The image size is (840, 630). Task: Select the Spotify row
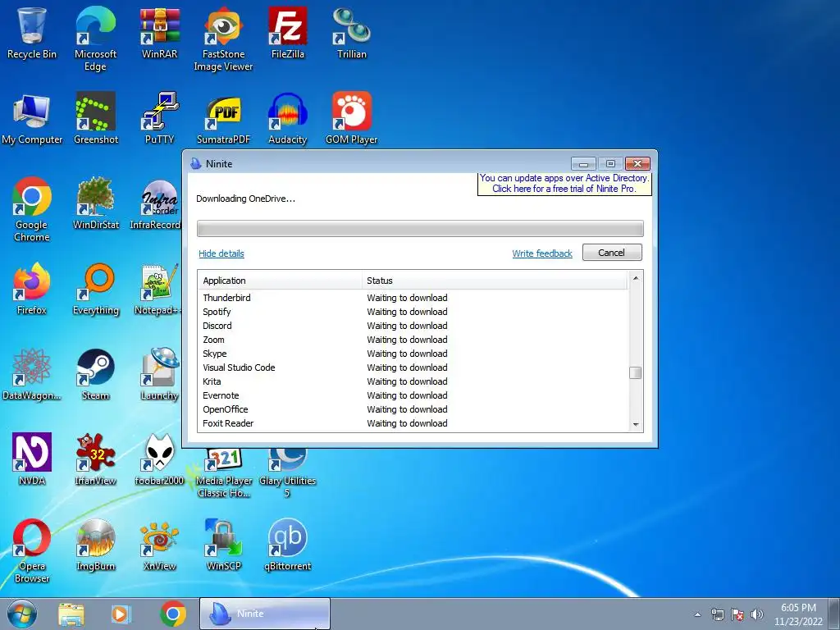[x=413, y=312]
